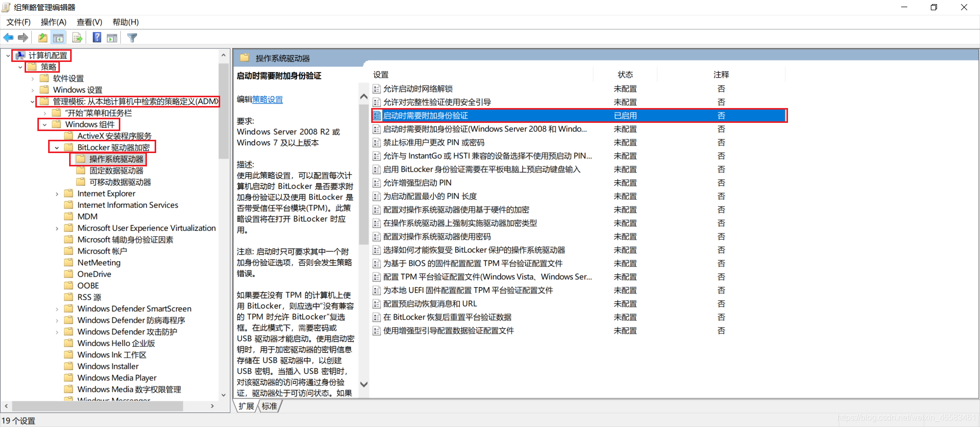Collapse the Windows 组件 tree node
Image resolution: width=980 pixels, height=427 pixels.
(45, 124)
